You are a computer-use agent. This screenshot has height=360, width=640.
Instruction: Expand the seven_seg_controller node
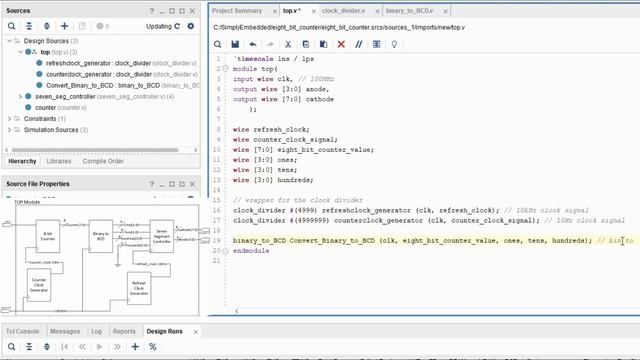[20, 96]
